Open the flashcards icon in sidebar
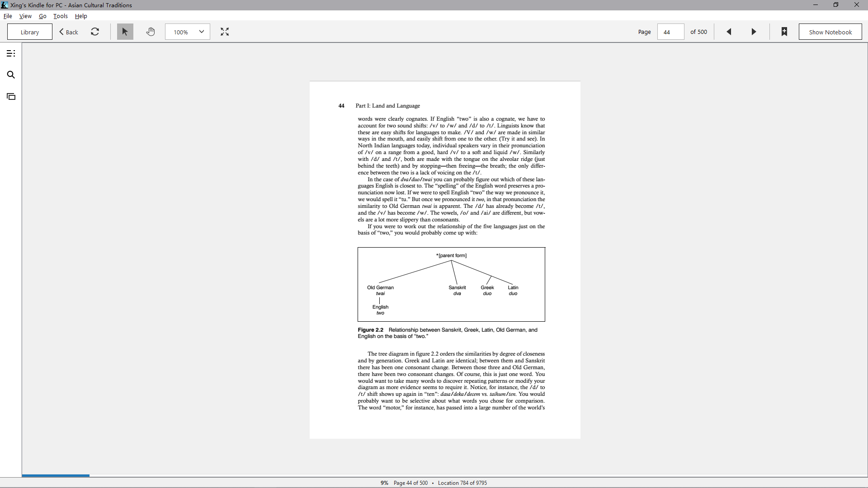The width and height of the screenshot is (868, 488). [x=11, y=96]
